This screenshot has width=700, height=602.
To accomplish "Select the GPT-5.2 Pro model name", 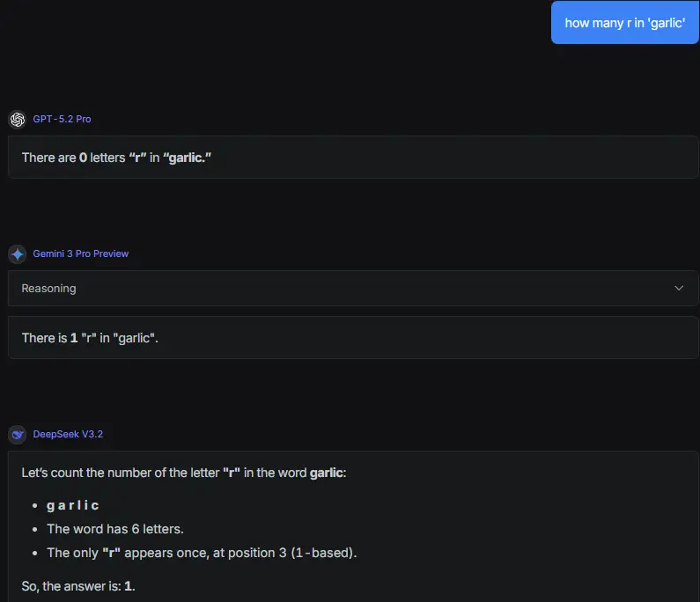I will (62, 119).
